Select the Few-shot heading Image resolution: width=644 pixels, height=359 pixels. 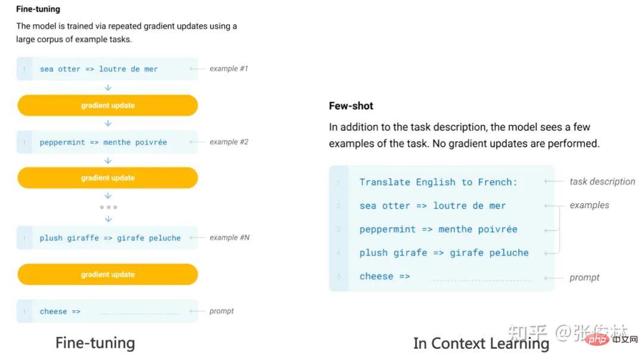[x=351, y=106]
